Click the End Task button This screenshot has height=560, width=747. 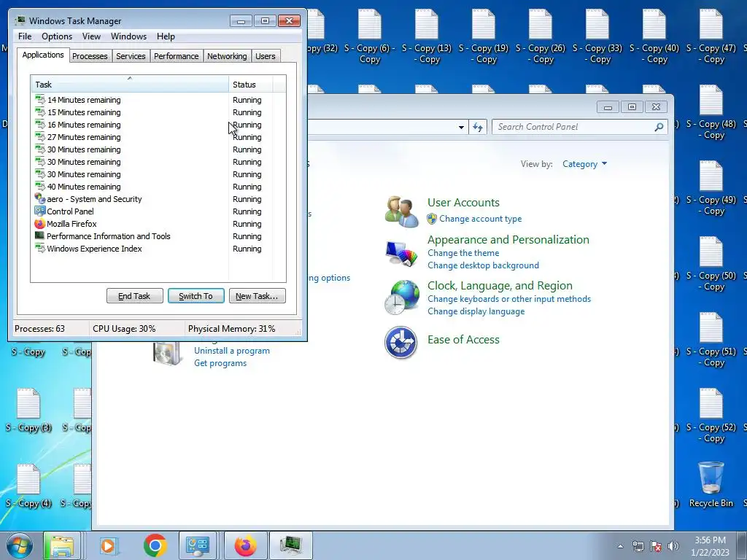click(134, 296)
